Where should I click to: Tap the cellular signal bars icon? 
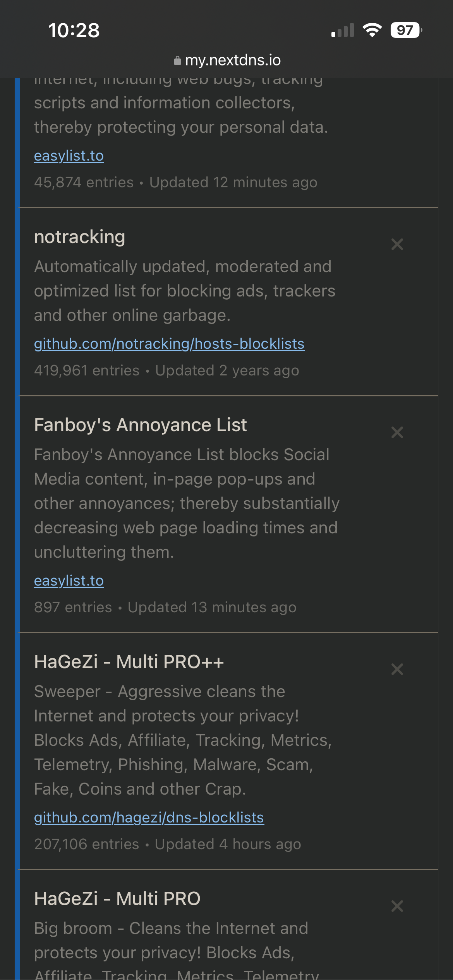pyautogui.click(x=343, y=31)
